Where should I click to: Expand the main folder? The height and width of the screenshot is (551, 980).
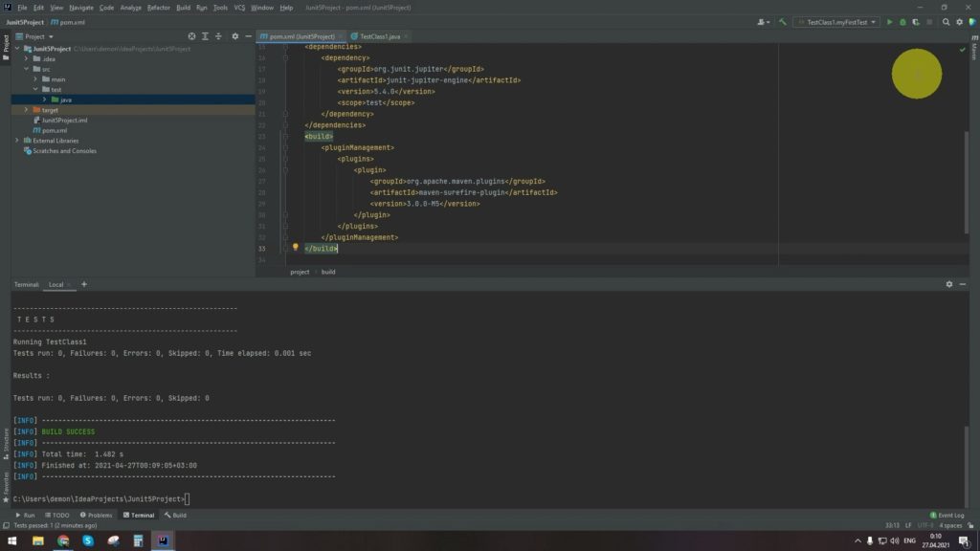pos(35,79)
